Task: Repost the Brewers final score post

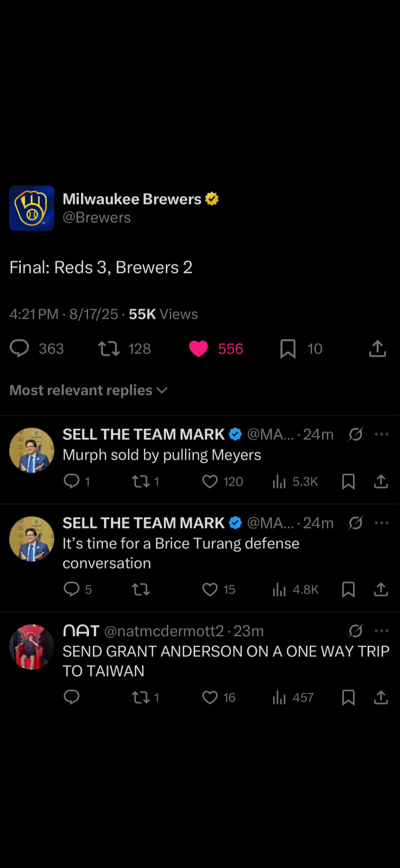Action: click(109, 348)
